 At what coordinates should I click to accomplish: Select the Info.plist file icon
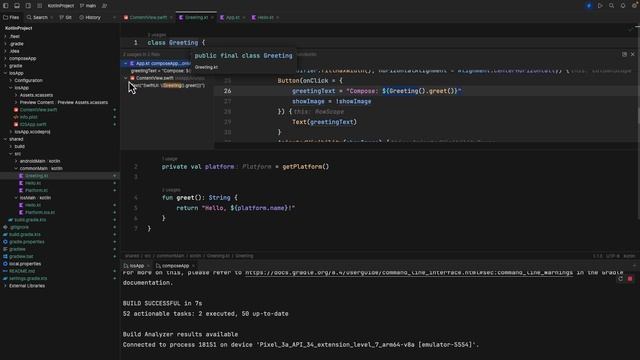click(x=16, y=117)
